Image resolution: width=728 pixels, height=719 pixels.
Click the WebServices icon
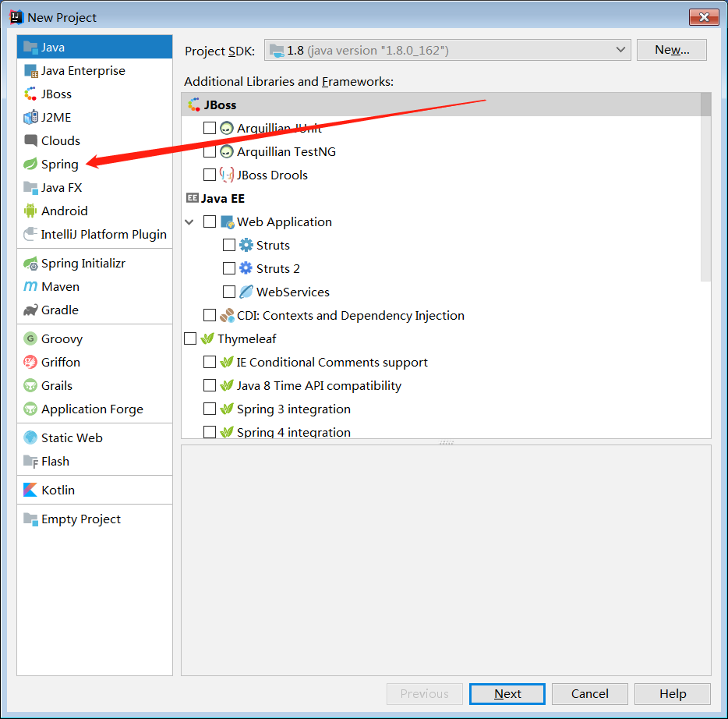coord(246,292)
